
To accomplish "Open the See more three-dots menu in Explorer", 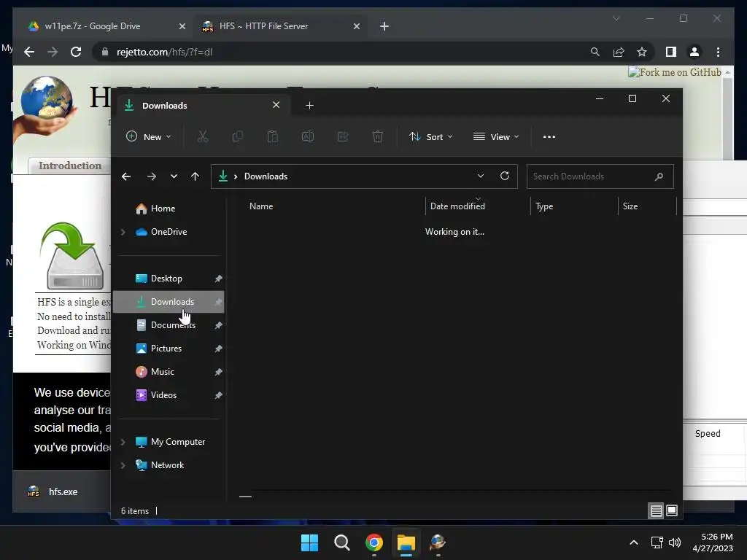I will click(x=549, y=136).
